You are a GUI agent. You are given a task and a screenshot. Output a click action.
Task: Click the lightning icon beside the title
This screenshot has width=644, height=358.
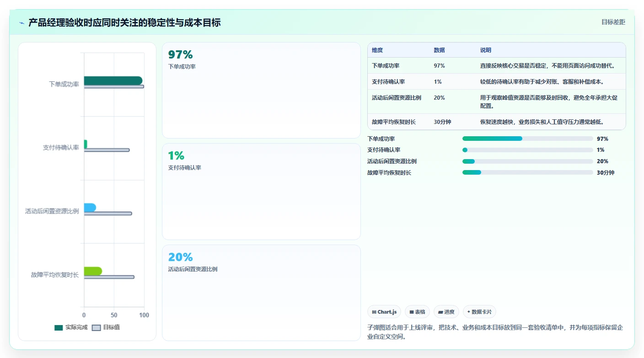pyautogui.click(x=22, y=23)
